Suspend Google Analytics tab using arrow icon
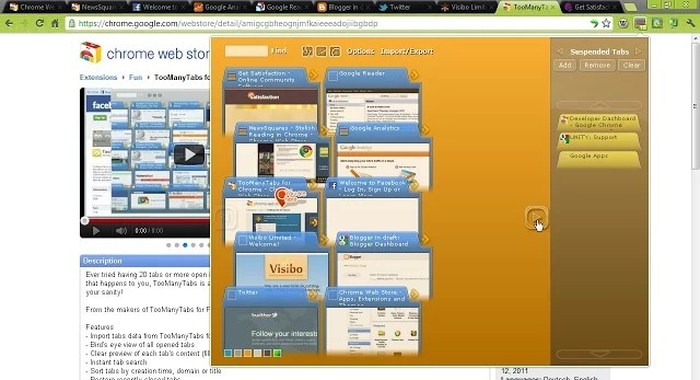Viewport: 700px width, 380px height. point(425,130)
